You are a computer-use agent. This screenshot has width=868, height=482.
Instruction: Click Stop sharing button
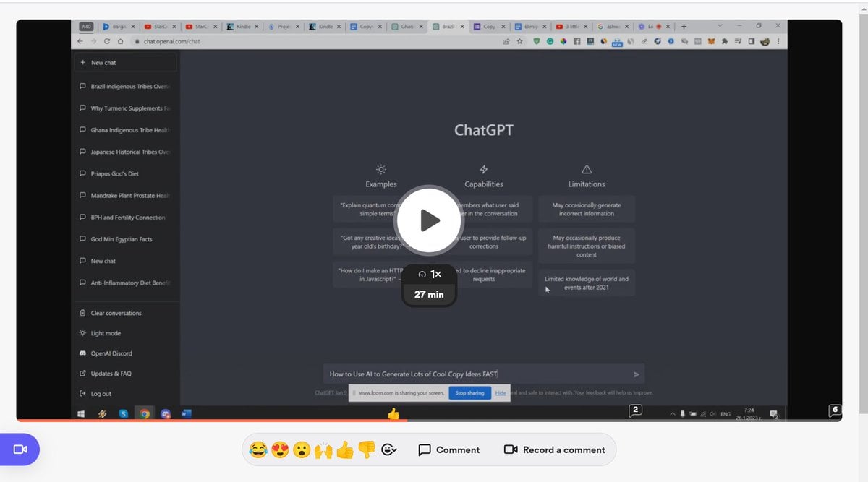coord(469,393)
